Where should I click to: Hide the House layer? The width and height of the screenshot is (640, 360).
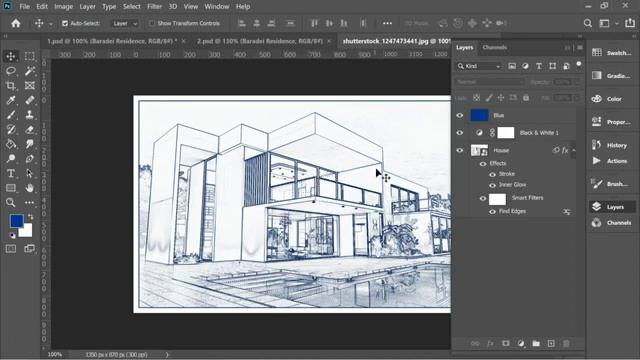click(x=460, y=151)
